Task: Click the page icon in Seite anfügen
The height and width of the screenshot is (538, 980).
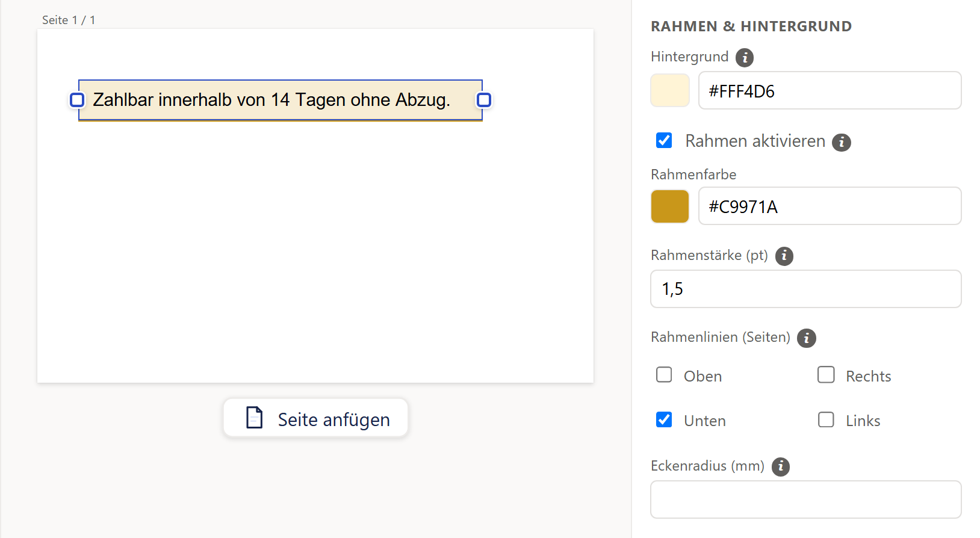Action: coord(255,418)
